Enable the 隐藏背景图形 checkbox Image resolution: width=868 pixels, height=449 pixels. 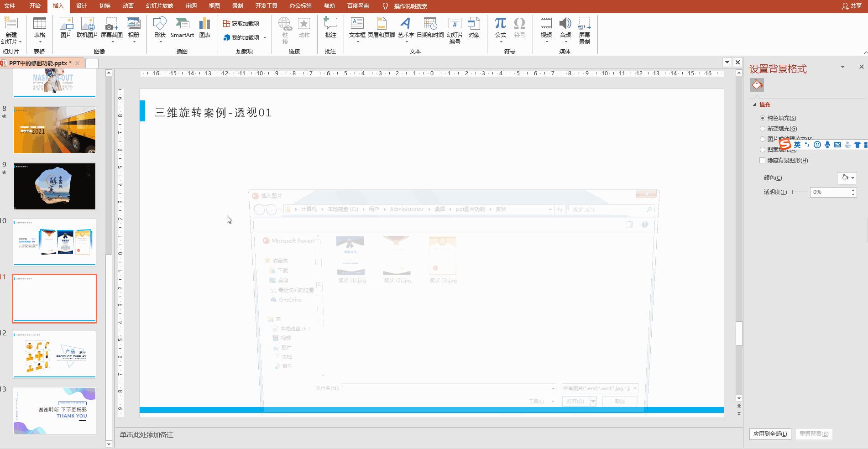[762, 161]
